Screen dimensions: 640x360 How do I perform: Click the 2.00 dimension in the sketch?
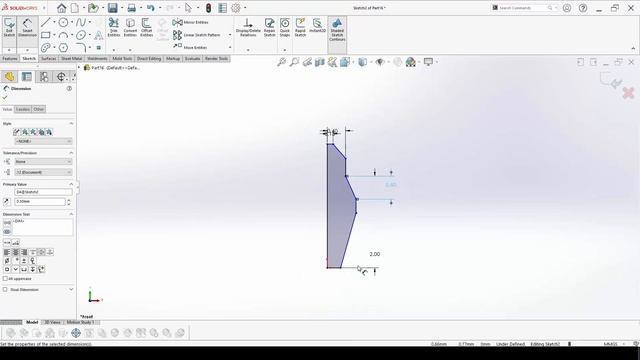(x=374, y=254)
